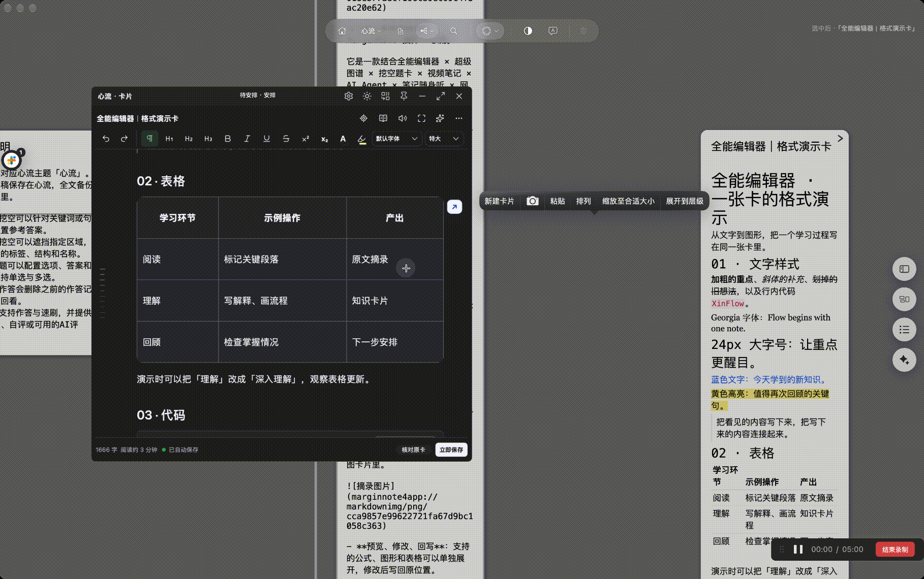The image size is (924, 579).
Task: Apply strikethrough formatting
Action: [286, 139]
